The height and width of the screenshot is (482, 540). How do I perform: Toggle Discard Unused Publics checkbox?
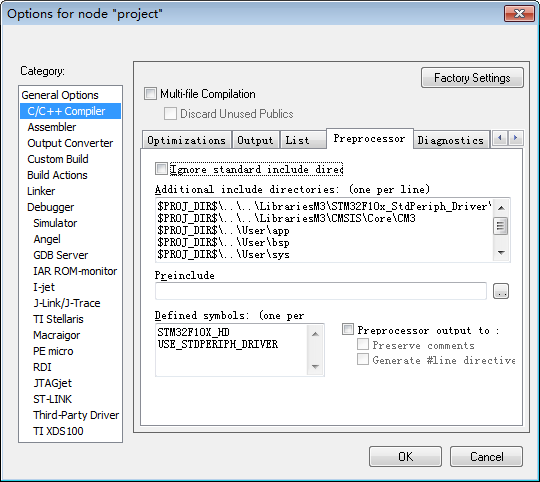point(170,114)
